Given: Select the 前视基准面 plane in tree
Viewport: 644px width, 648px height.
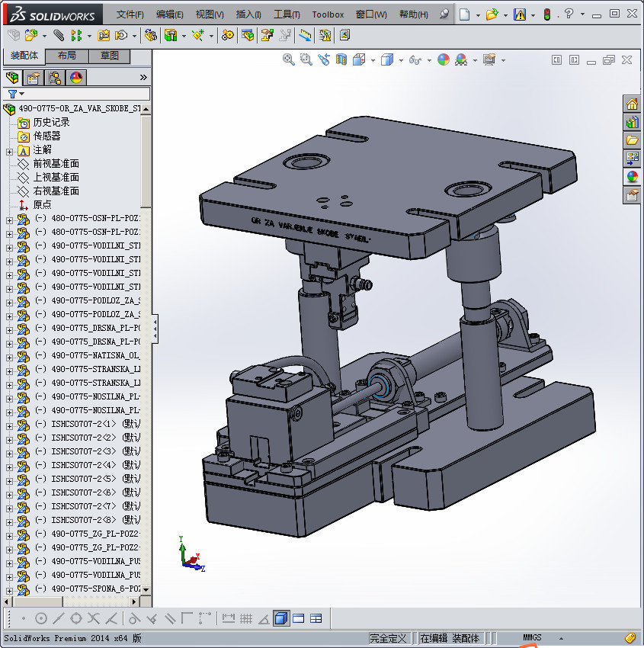Looking at the screenshot, I should 56,164.
